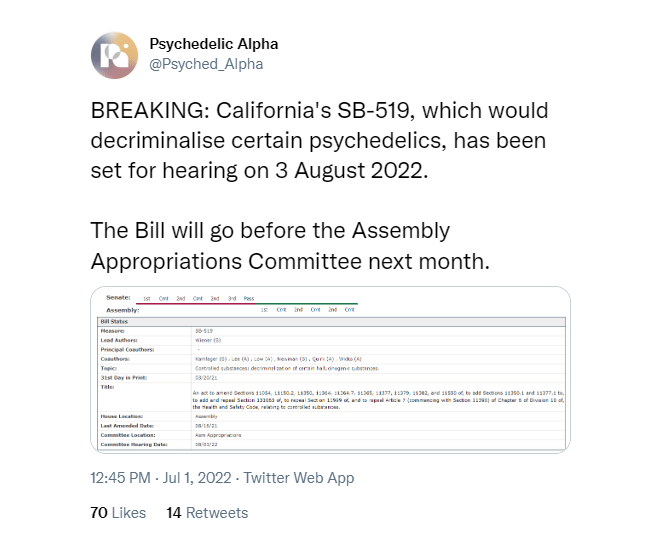663x539 pixels.
Task: Click the SB-519 measure value
Action: tap(204, 331)
